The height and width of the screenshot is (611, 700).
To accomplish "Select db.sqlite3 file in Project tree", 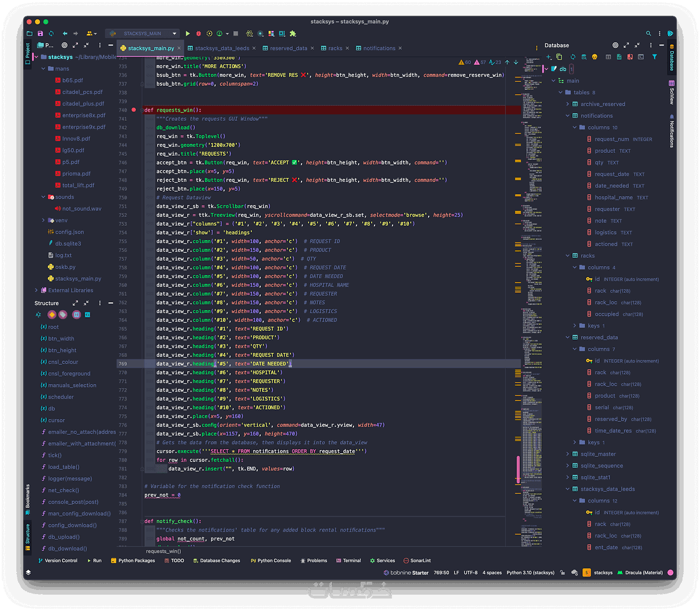I will [64, 244].
